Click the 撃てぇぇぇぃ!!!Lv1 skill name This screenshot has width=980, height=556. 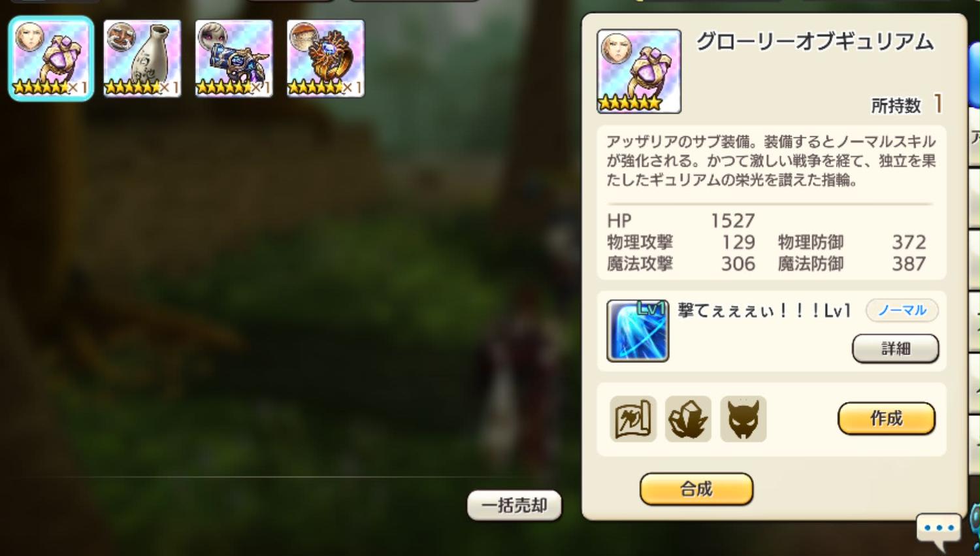click(x=764, y=310)
